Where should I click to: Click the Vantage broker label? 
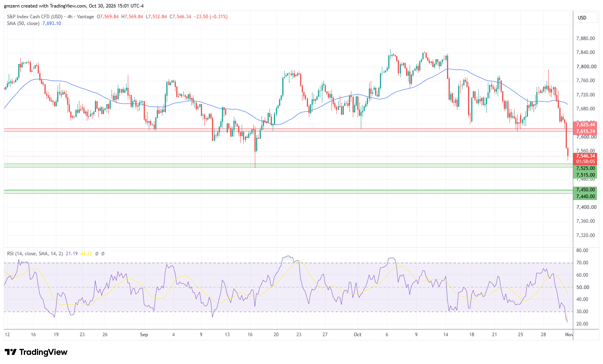point(85,17)
